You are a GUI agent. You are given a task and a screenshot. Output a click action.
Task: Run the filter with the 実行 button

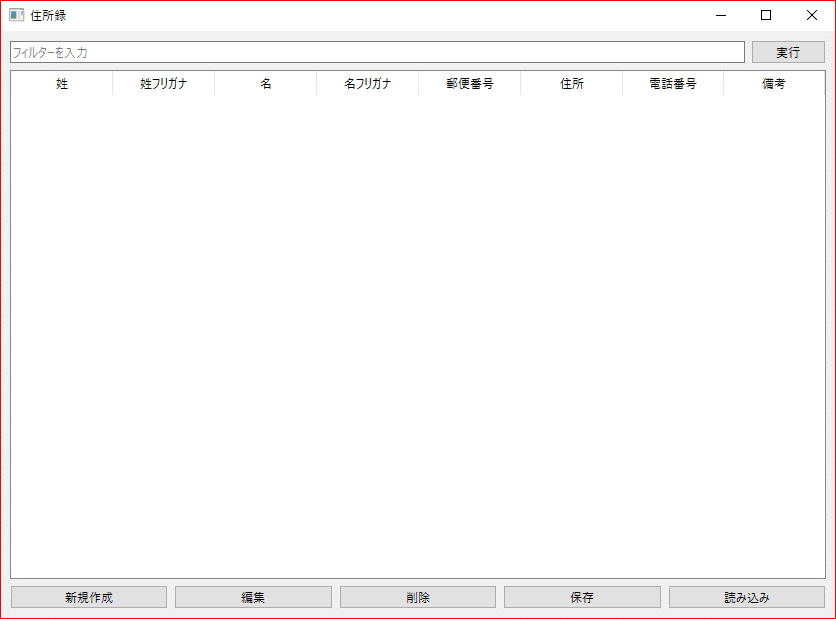[788, 52]
